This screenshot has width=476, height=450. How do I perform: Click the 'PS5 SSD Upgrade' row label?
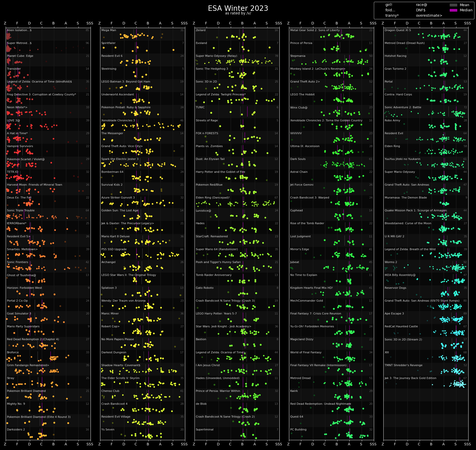(x=114, y=249)
